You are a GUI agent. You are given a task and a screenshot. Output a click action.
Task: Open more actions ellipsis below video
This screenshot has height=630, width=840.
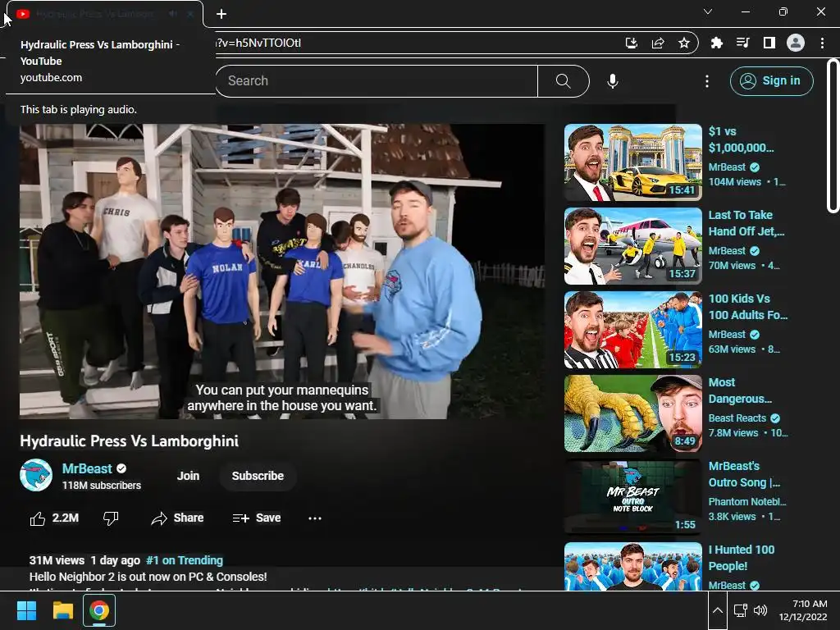[315, 518]
